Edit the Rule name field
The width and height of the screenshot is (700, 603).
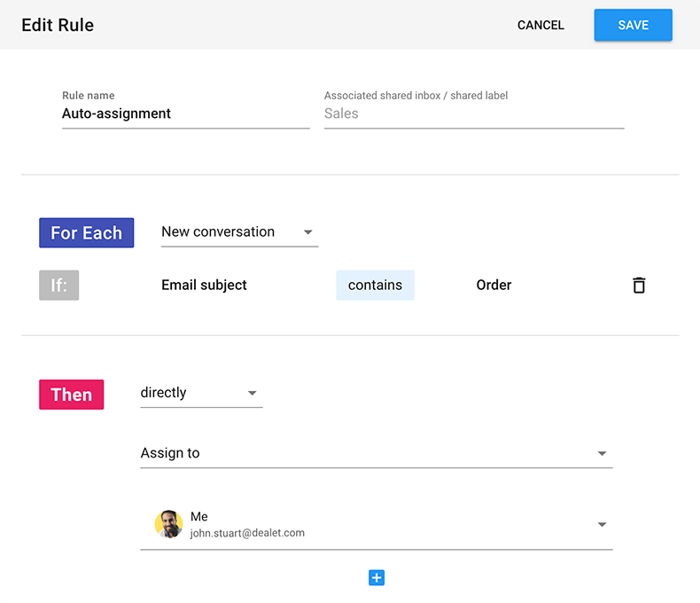(185, 114)
